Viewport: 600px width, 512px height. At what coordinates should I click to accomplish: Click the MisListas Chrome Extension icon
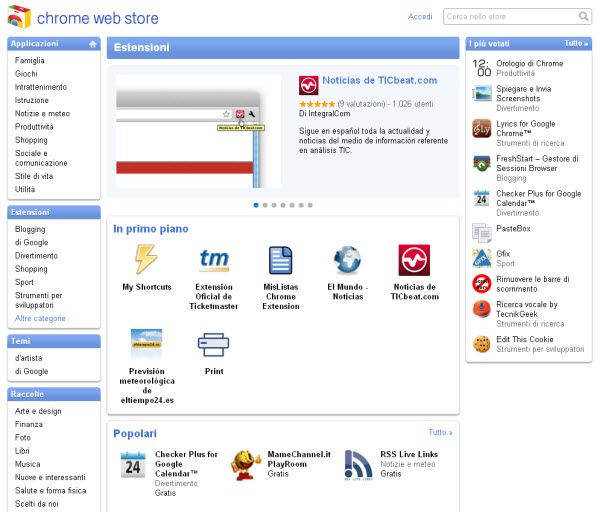tap(281, 260)
